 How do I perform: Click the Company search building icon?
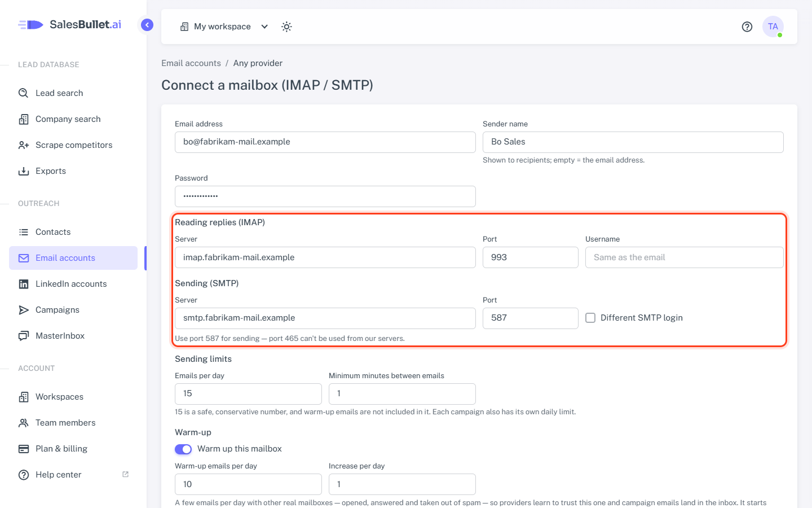(x=24, y=119)
